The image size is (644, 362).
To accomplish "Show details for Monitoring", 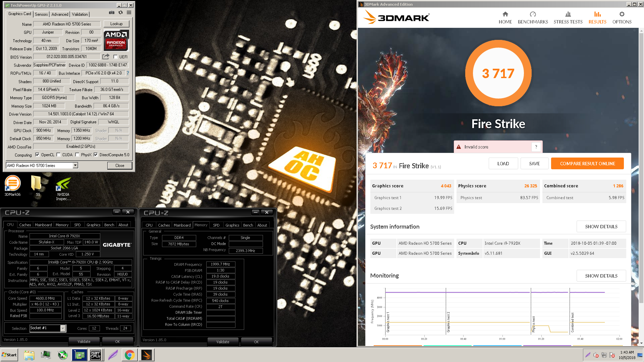I will pyautogui.click(x=601, y=276).
